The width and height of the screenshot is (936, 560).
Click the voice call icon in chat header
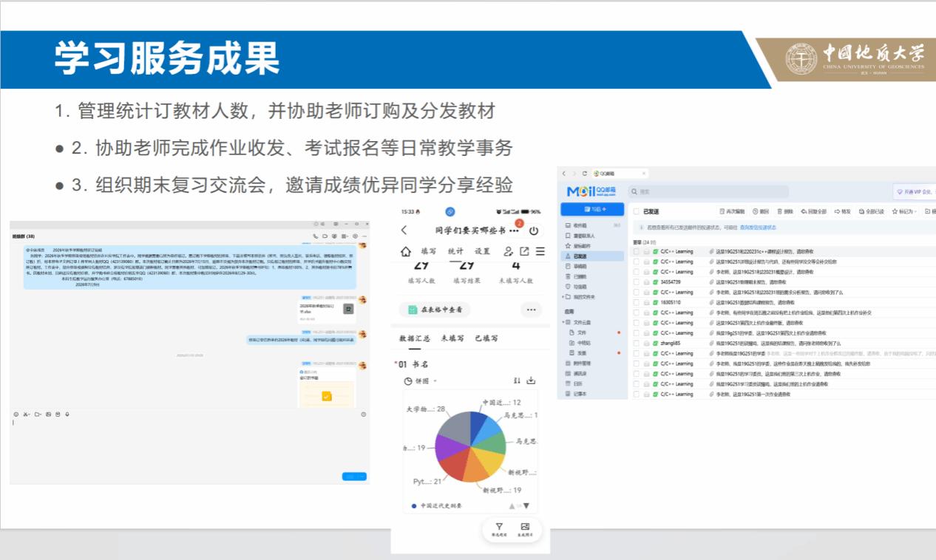pyautogui.click(x=316, y=236)
